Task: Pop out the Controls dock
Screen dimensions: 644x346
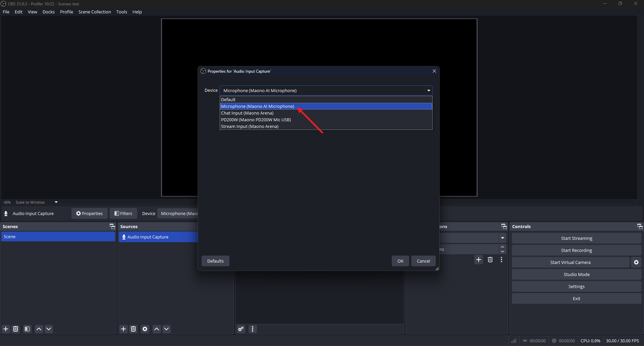Action: 640,226
